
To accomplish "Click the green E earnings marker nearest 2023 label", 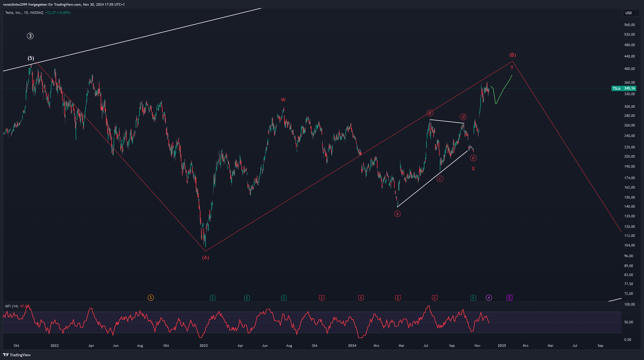I will [x=212, y=298].
